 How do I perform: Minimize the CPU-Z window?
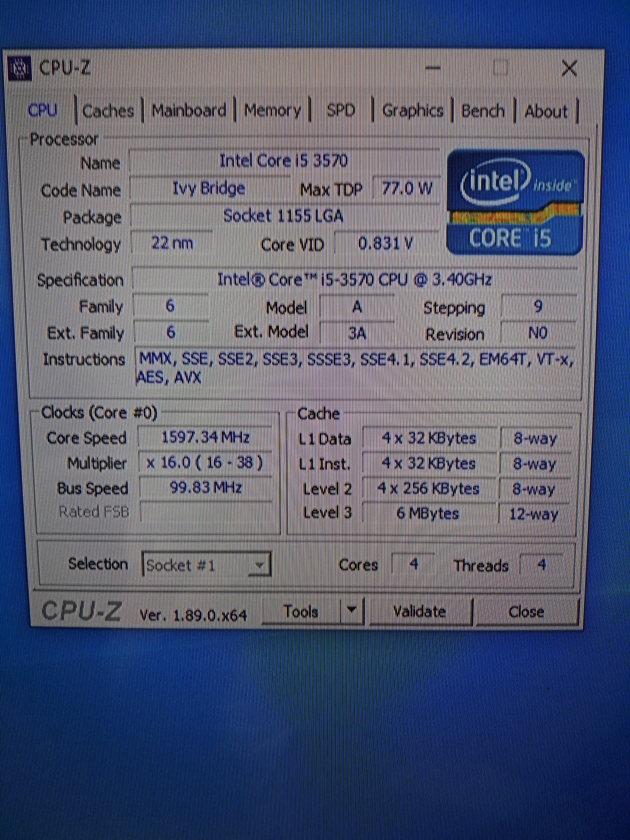point(433,69)
